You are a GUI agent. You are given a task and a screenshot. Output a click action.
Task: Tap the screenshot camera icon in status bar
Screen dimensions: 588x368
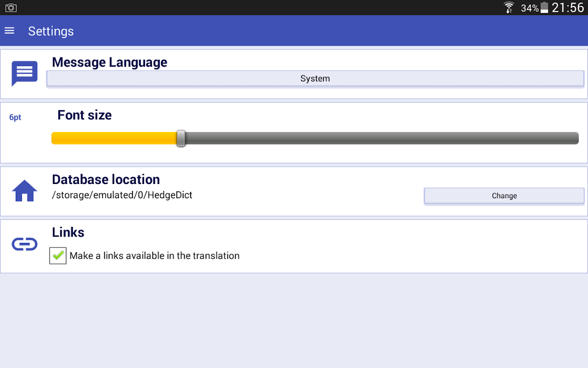(11, 7)
